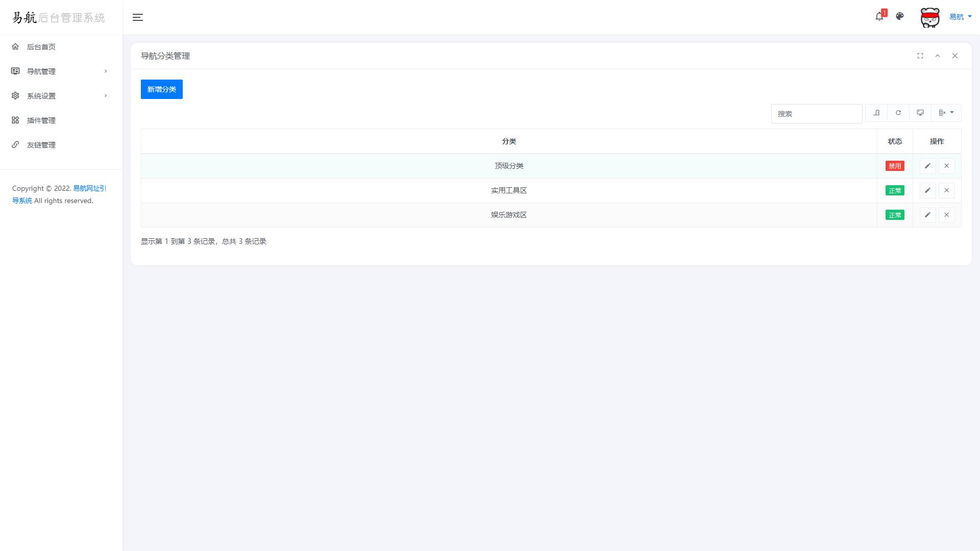Expand card to fullscreen icon
Screen dimensions: 980x551
920,56
